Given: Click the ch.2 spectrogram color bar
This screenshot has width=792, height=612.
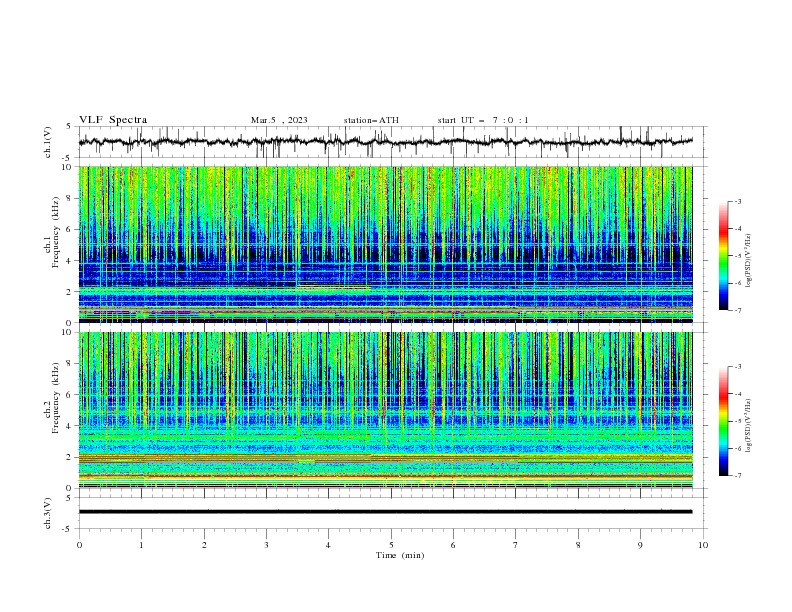Looking at the screenshot, I should point(723,421).
